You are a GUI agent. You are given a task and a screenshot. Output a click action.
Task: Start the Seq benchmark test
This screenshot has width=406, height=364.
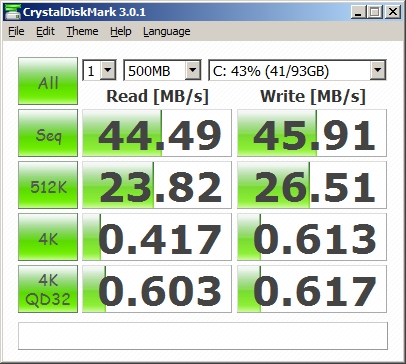coord(48,133)
